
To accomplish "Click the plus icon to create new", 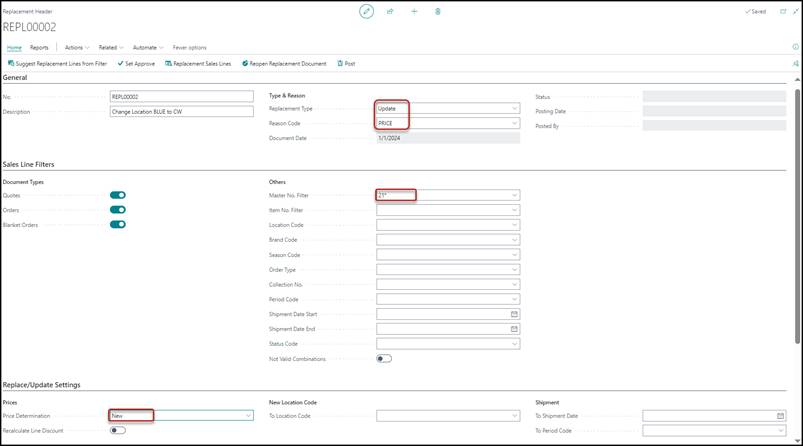I will (414, 11).
